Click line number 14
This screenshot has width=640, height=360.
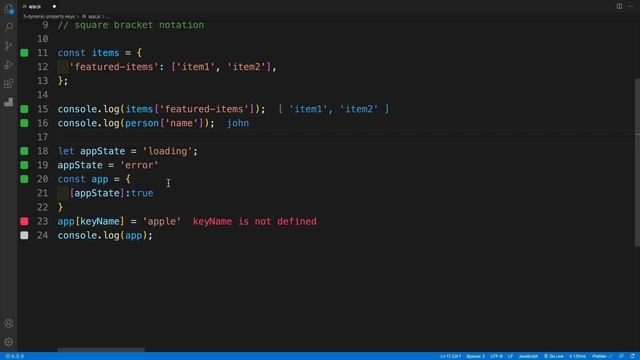42,95
